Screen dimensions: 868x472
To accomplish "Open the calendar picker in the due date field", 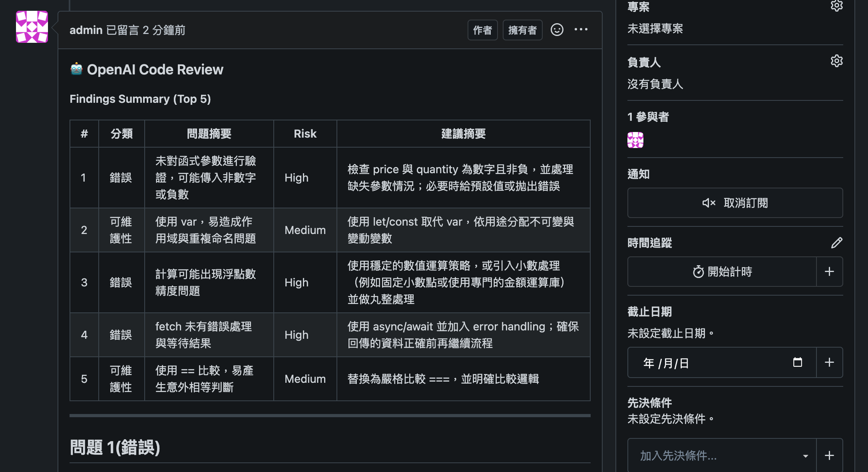I will [797, 362].
